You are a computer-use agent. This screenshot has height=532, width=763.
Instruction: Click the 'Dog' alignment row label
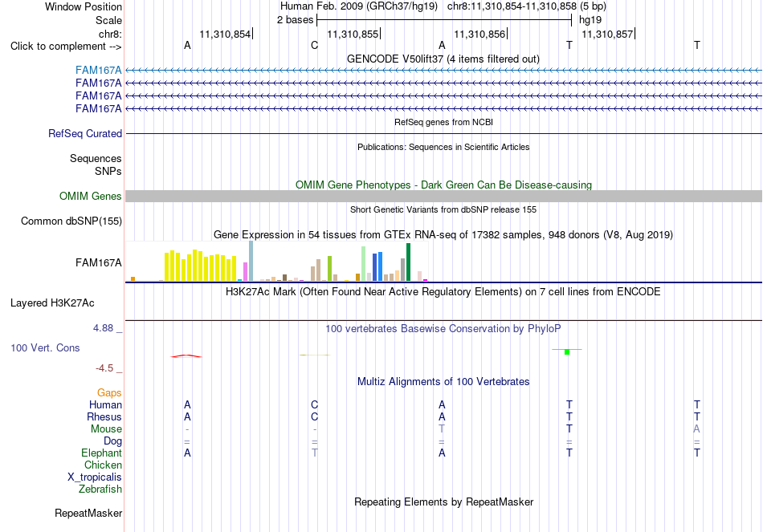coord(112,441)
